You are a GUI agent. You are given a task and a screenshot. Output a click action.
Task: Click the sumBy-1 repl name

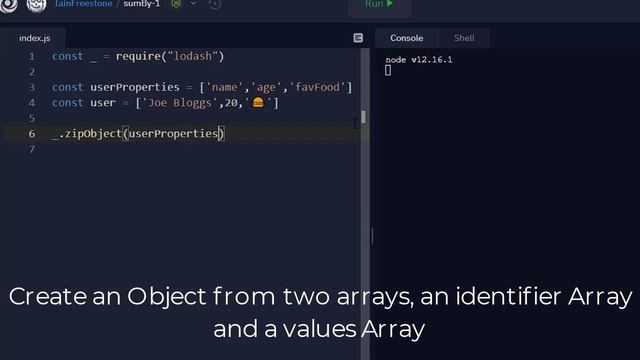142,4
